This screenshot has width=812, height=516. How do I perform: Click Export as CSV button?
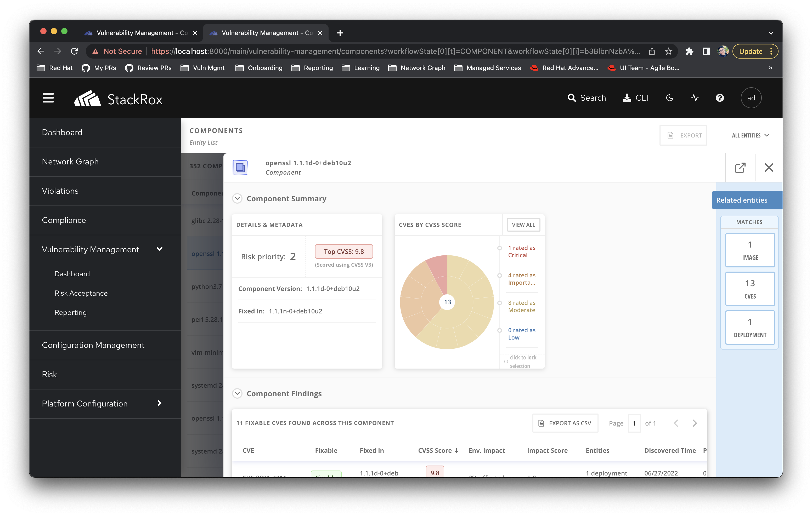(565, 423)
